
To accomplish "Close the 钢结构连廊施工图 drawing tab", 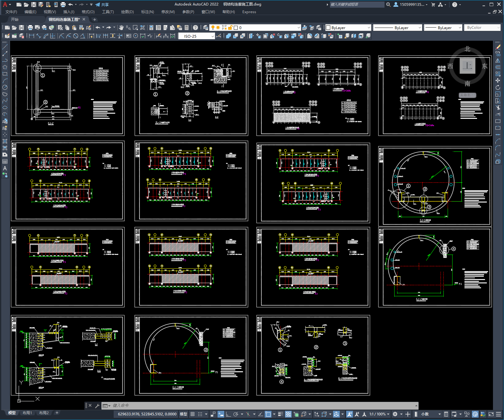I will 84,19.
